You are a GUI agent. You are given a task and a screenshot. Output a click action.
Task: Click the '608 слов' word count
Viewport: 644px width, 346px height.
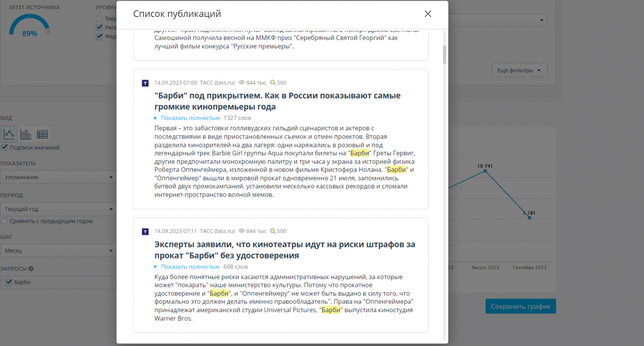[x=235, y=267]
